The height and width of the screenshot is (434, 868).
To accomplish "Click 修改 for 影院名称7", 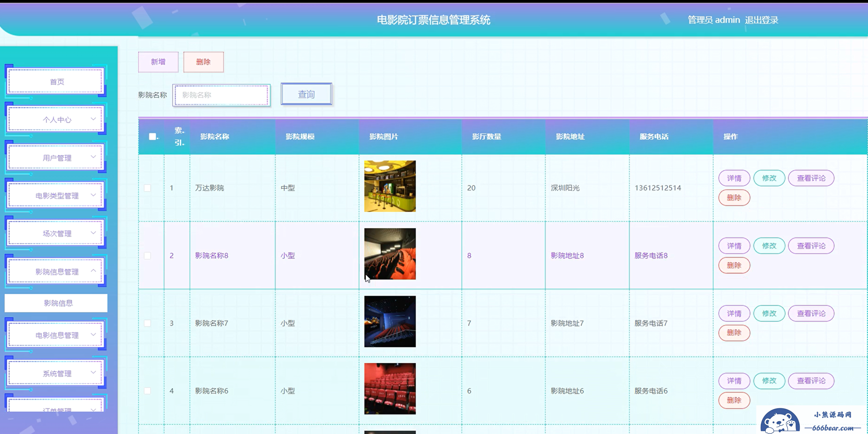I will 769,313.
